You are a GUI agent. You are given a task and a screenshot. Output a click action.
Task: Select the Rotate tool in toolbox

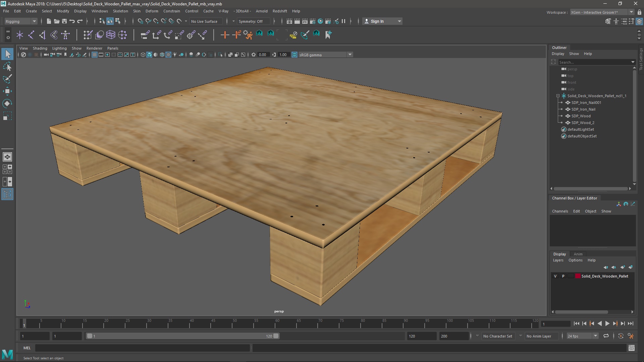click(7, 104)
